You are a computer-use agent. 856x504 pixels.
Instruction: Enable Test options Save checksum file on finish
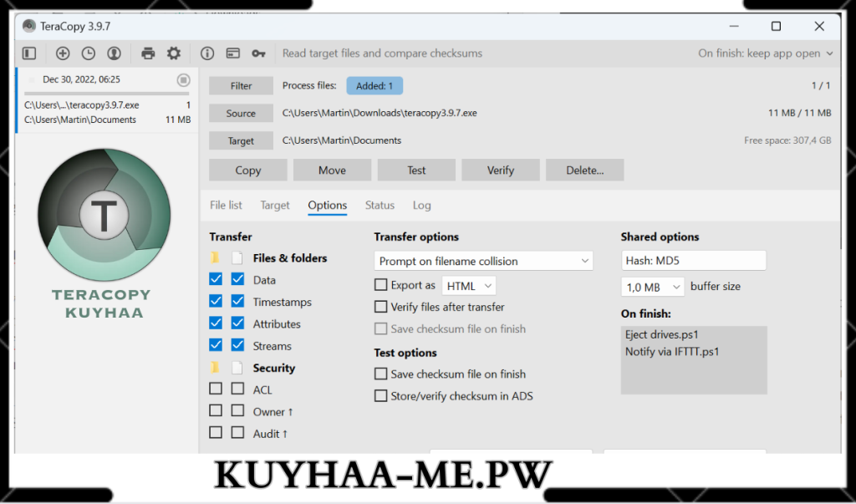[x=380, y=374]
